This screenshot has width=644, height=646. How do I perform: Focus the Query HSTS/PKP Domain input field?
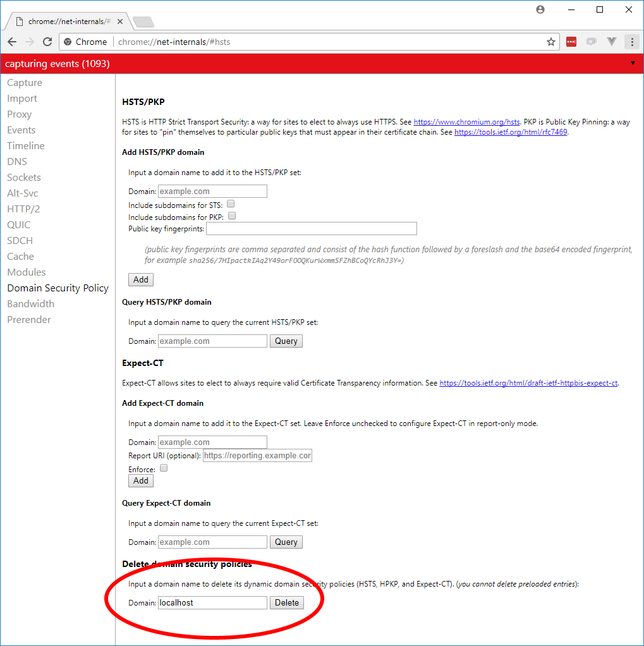coord(212,341)
